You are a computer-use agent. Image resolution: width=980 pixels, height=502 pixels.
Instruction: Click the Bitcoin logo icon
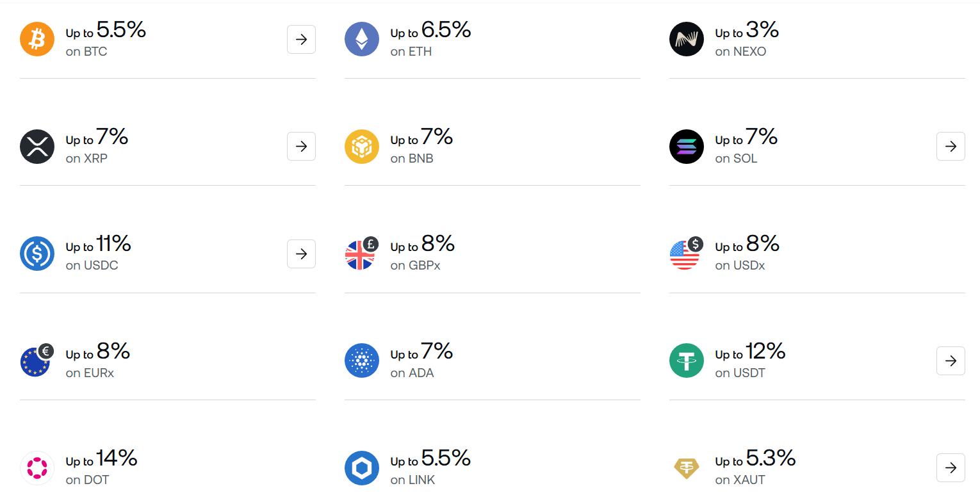(37, 39)
